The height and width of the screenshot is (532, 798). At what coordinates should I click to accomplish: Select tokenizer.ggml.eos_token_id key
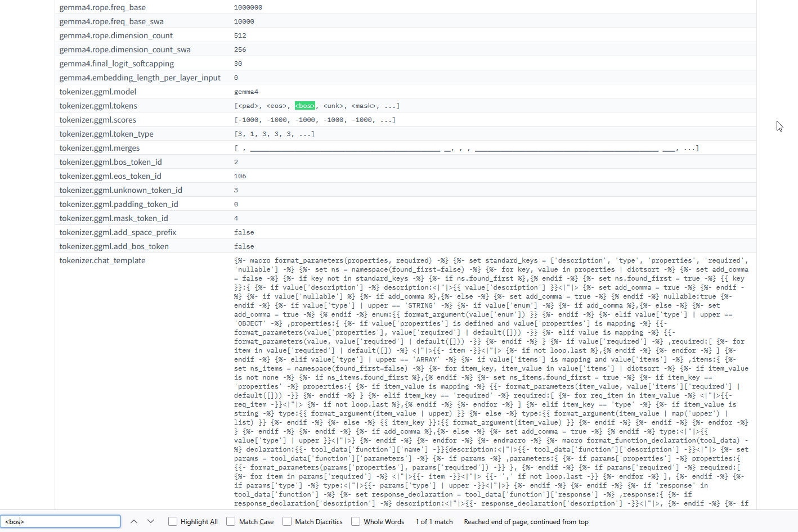tap(110, 176)
